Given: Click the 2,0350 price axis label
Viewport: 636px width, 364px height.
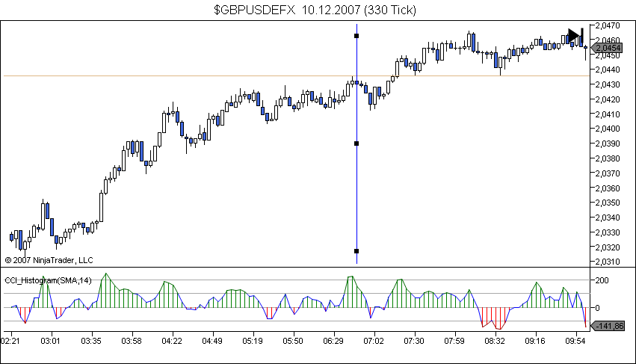Looking at the screenshot, I should pos(607,203).
